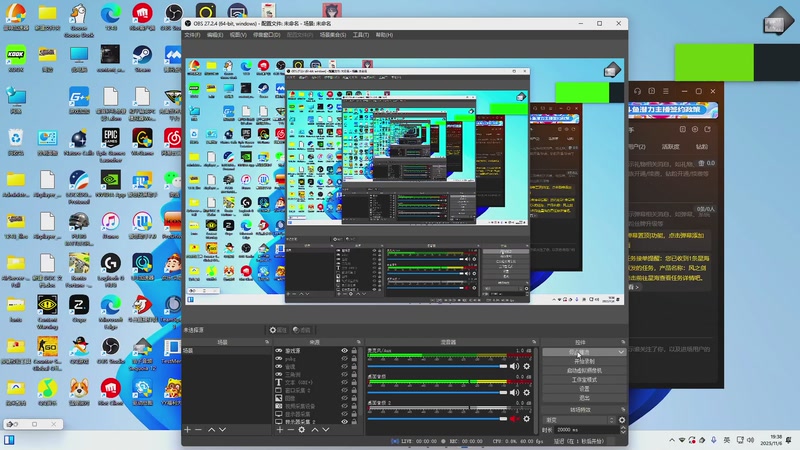Open the Epic Games Launcher desktop icon

pos(111,145)
